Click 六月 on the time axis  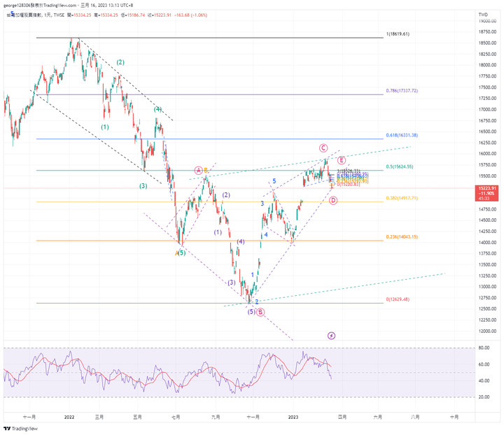pyautogui.click(x=378, y=417)
